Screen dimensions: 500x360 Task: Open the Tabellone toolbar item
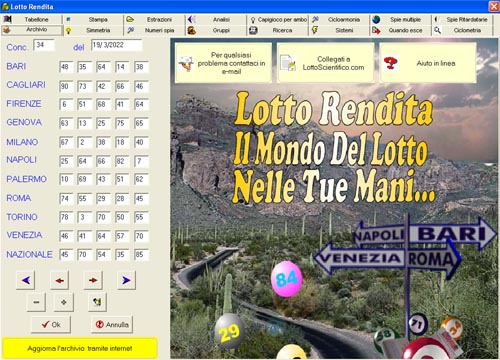click(31, 19)
